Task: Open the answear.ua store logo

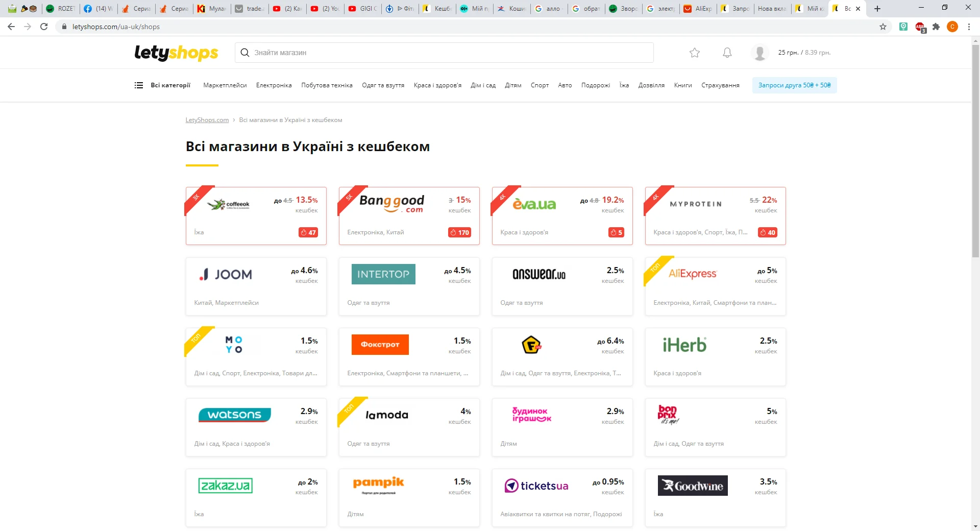Action: [539, 274]
